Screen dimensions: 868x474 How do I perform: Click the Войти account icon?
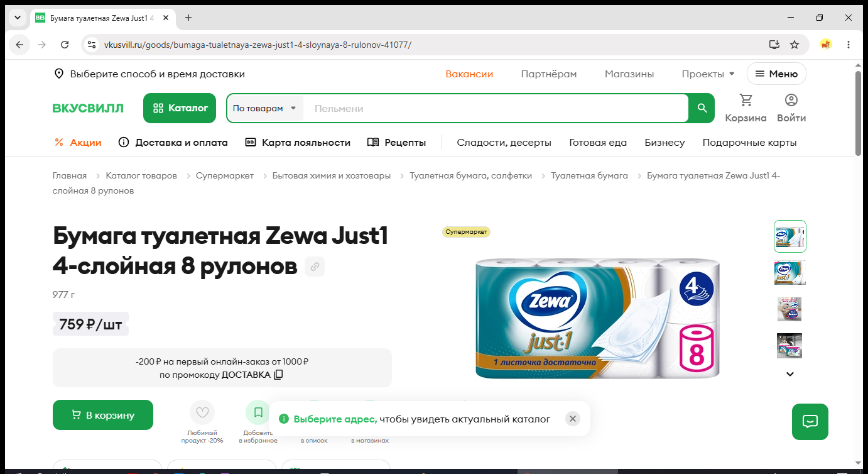[791, 108]
